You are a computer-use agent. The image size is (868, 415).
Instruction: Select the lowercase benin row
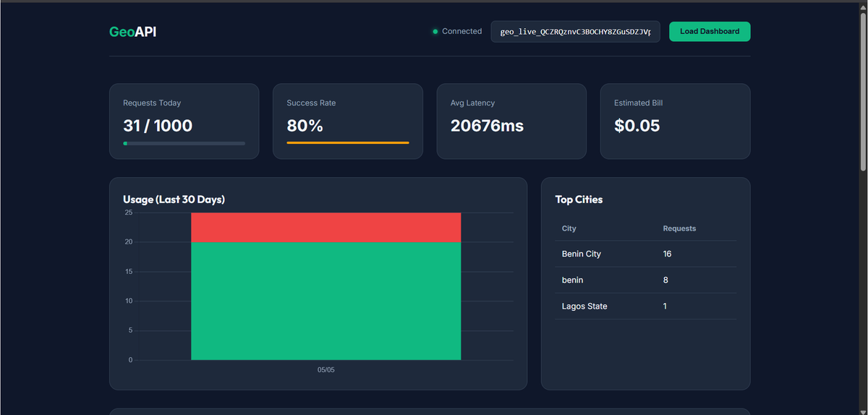[645, 280]
